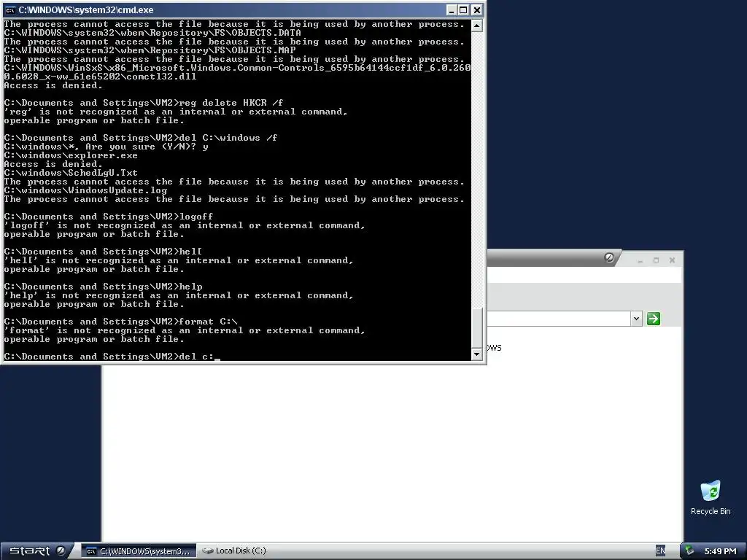Click the green Go arrow button
This screenshot has height=560, width=747.
(x=654, y=319)
